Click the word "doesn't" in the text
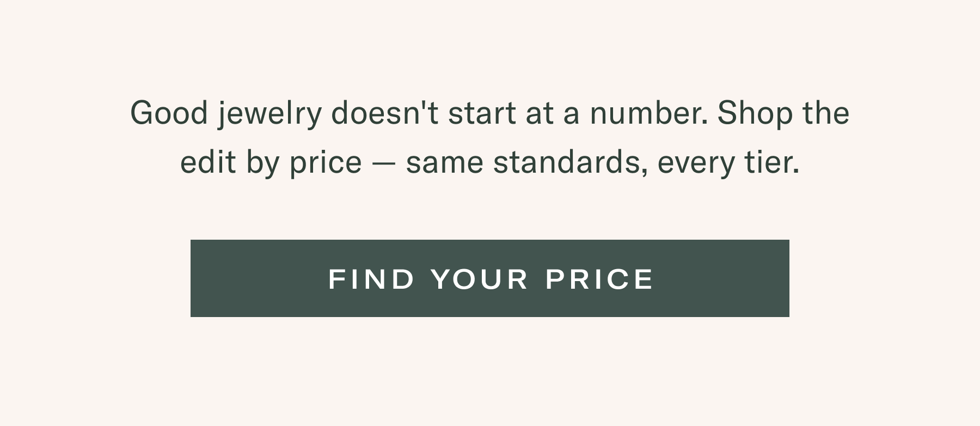This screenshot has height=426, width=980. point(384,113)
